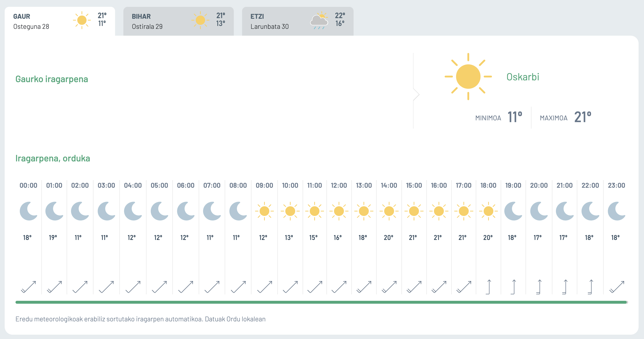Click the moon icon for 21:00
644x339 pixels.
click(x=564, y=211)
